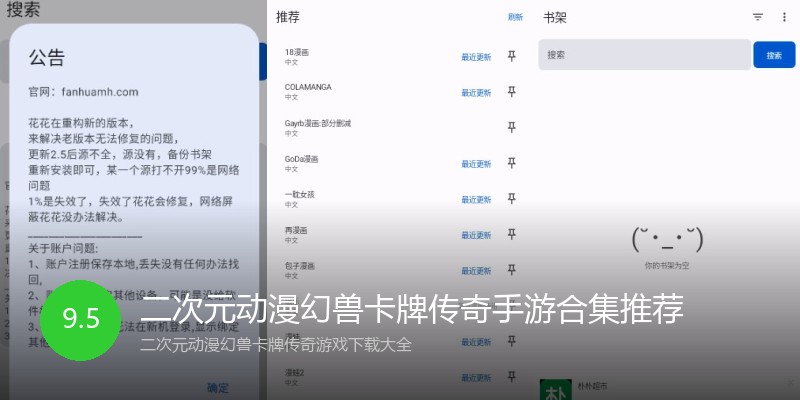
Task: Open 最近更新 for GoDa漫画
Action: point(476,164)
